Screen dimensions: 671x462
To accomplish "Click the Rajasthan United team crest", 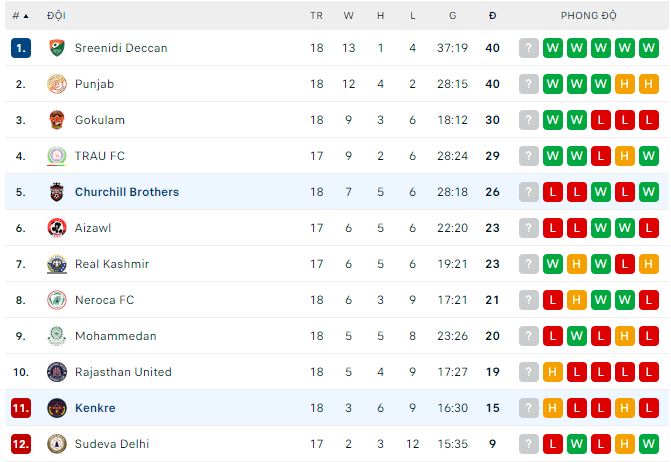I will coord(56,372).
